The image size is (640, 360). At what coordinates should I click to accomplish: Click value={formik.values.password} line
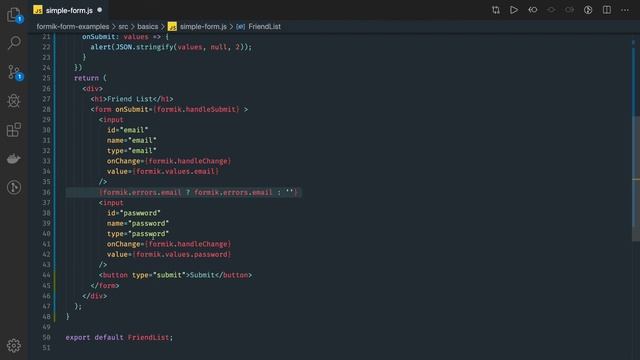click(x=169, y=254)
